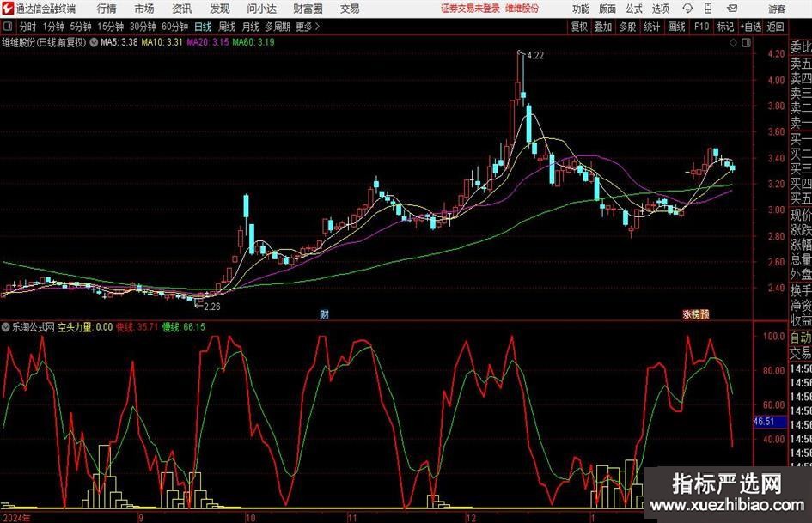
Task: Click the 财 marker icon on the chart
Action: click(324, 313)
